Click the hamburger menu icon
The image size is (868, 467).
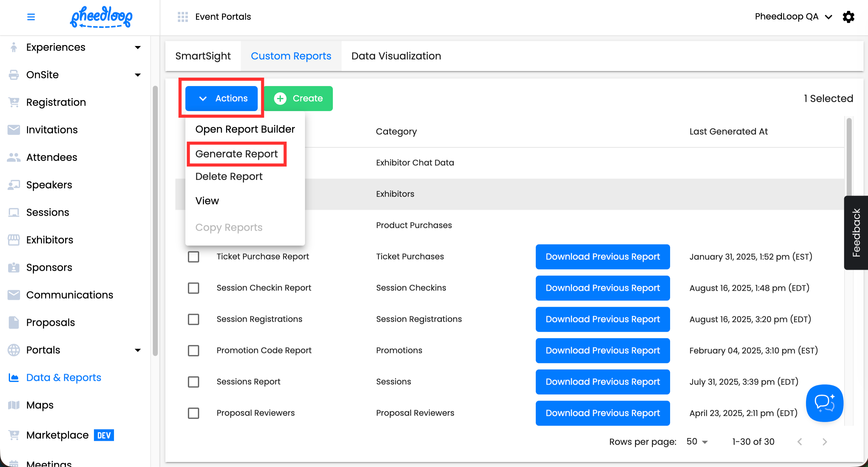point(31,17)
